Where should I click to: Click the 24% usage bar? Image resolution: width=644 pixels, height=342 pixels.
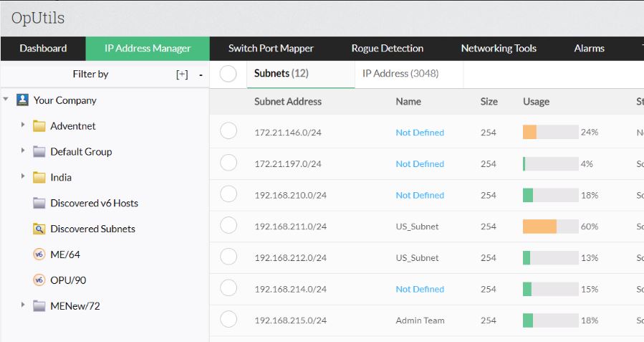[x=550, y=132]
